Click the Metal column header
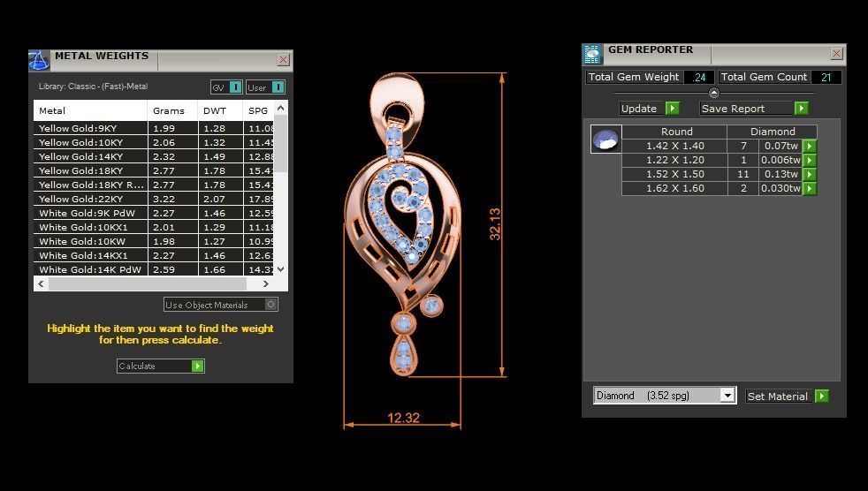The width and height of the screenshot is (868, 491). (x=90, y=110)
